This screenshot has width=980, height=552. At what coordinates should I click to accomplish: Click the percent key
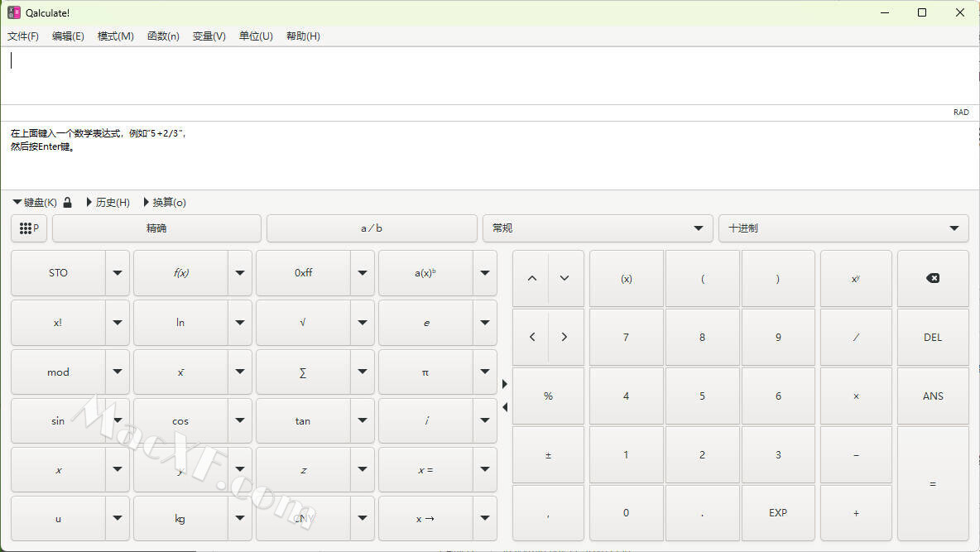(548, 396)
